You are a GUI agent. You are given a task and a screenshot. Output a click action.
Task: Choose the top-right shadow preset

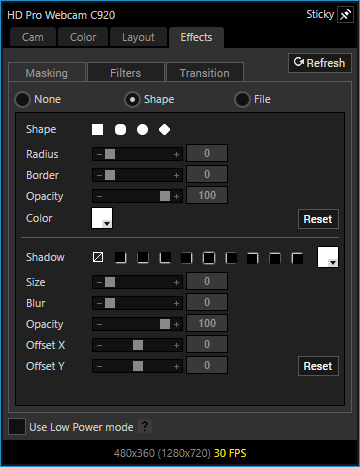pos(253,258)
